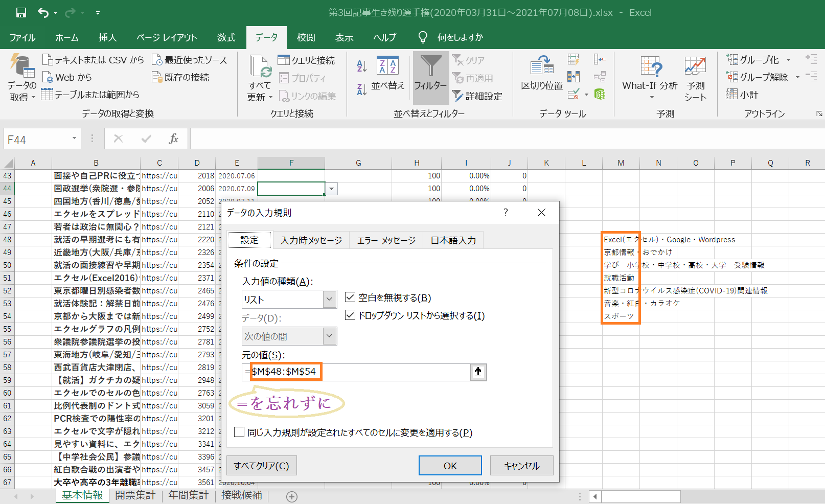
Task: Select column M header
Action: click(621, 163)
